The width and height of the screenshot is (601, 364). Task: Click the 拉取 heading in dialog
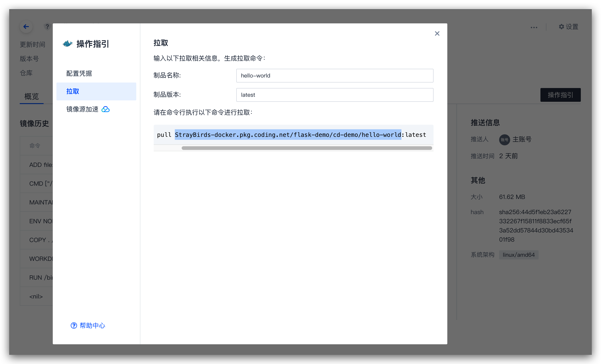click(161, 43)
